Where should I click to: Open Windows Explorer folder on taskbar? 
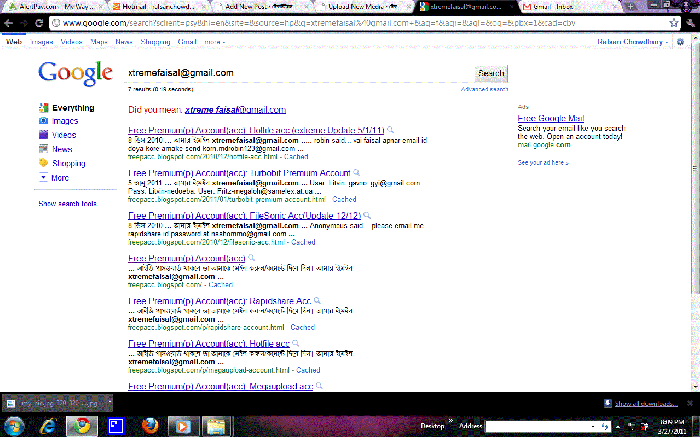(217, 426)
